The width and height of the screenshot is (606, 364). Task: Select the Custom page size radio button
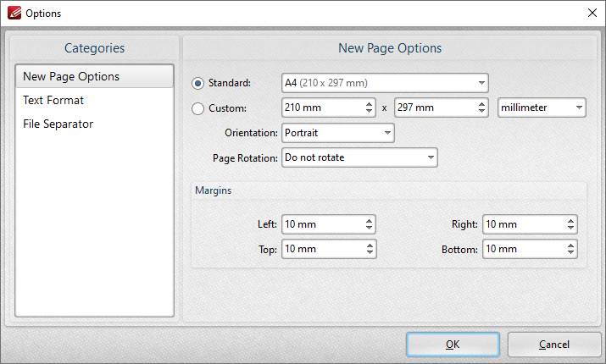(197, 108)
